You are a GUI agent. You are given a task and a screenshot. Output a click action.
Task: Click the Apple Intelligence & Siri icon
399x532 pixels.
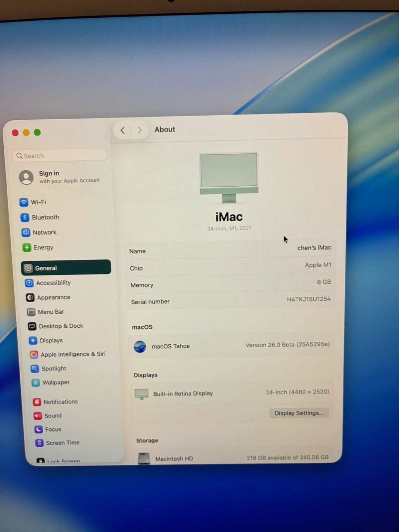(x=34, y=355)
